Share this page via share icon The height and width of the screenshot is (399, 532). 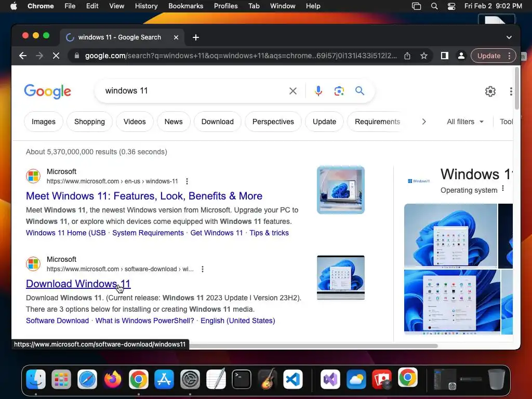[x=407, y=56]
